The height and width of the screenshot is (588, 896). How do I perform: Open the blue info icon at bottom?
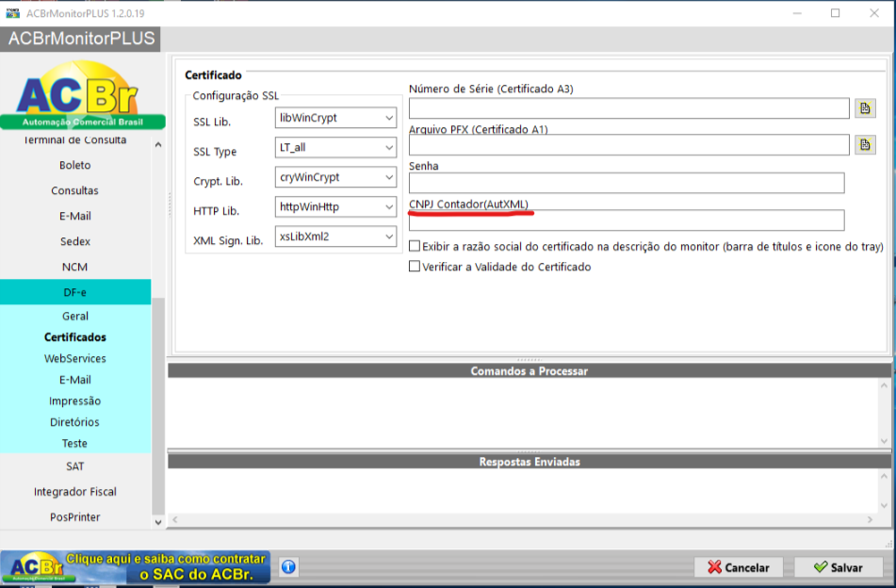288,567
